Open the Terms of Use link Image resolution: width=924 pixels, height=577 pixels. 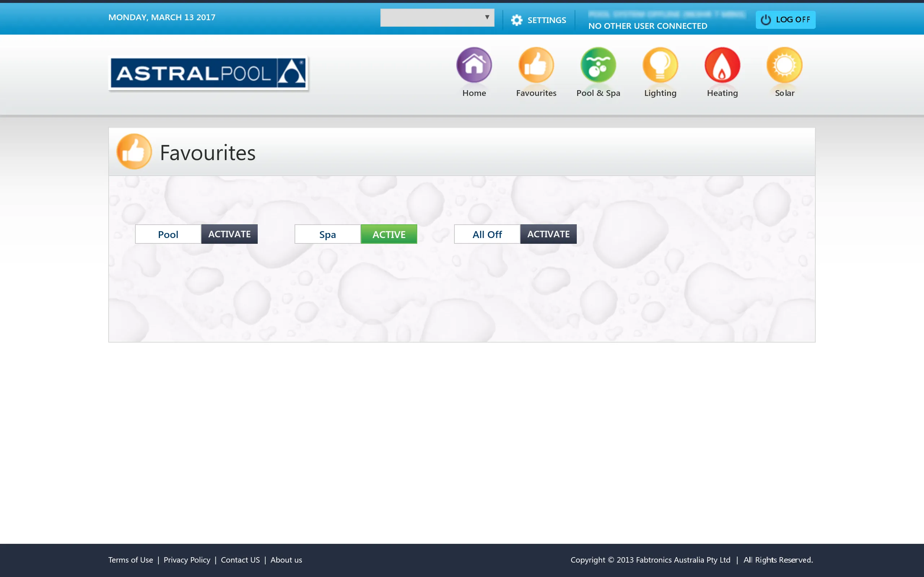130,559
